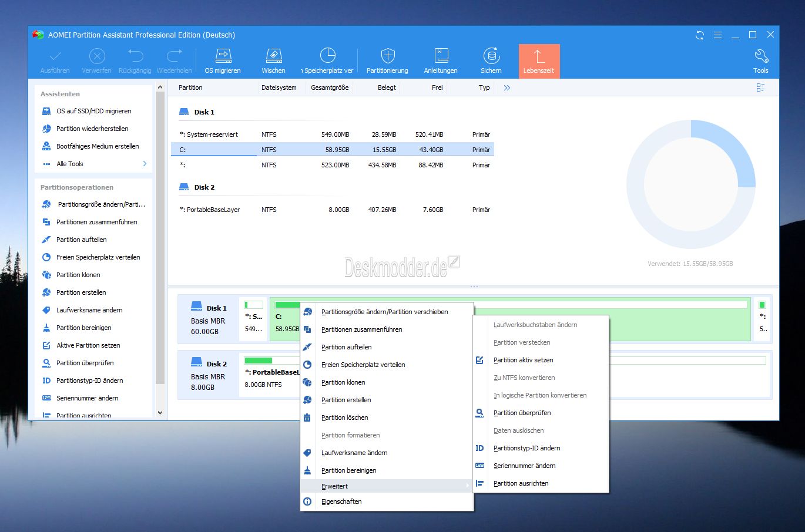Select the last small partition block on Disk 1

coord(763,319)
